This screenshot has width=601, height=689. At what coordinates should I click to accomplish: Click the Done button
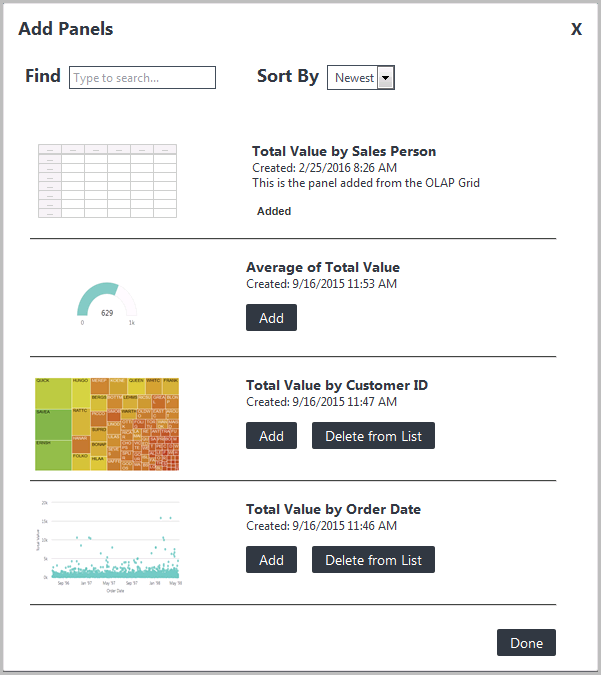(526, 643)
